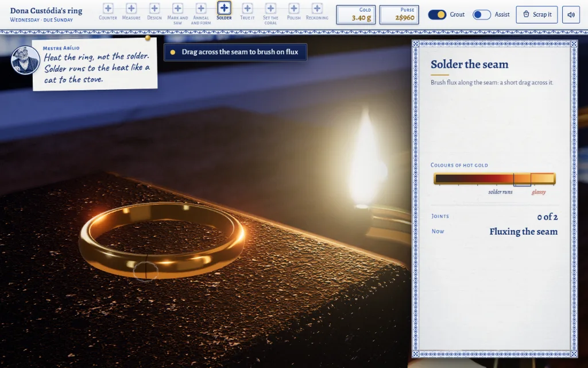Go to the Measure step icon
The height and width of the screenshot is (368, 588).
pyautogui.click(x=131, y=8)
